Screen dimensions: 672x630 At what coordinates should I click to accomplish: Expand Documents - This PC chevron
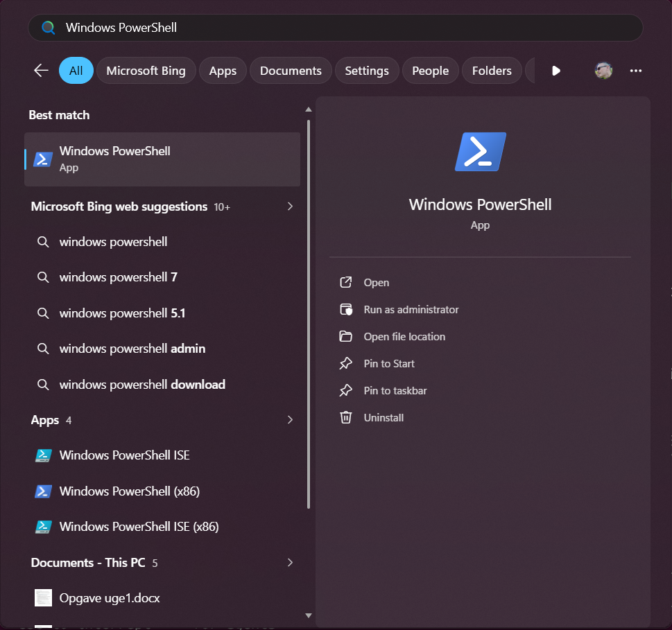pos(290,562)
